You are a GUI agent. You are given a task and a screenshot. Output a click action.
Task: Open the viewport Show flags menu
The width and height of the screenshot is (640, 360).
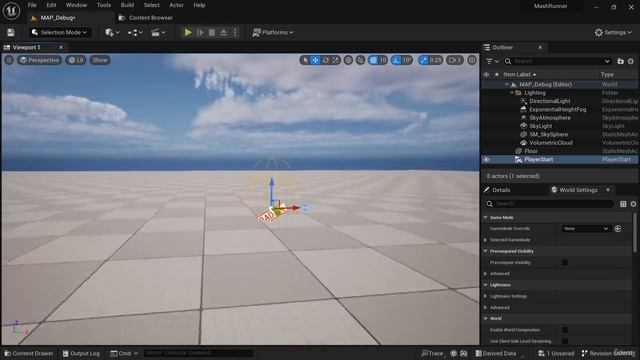(x=100, y=60)
